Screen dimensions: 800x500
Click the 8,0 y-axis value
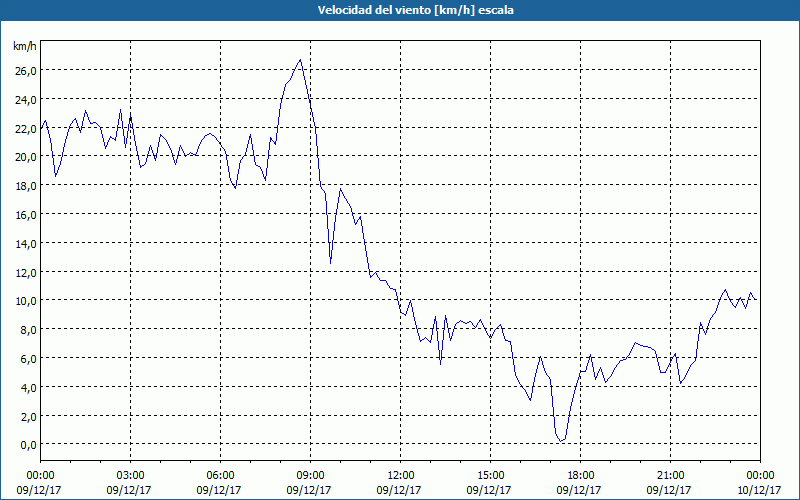pos(28,330)
